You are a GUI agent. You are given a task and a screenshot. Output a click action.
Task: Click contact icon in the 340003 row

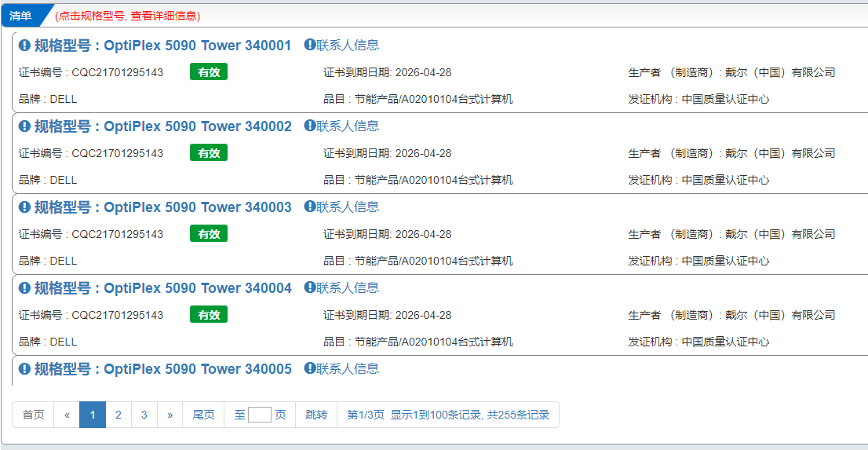coord(309,207)
